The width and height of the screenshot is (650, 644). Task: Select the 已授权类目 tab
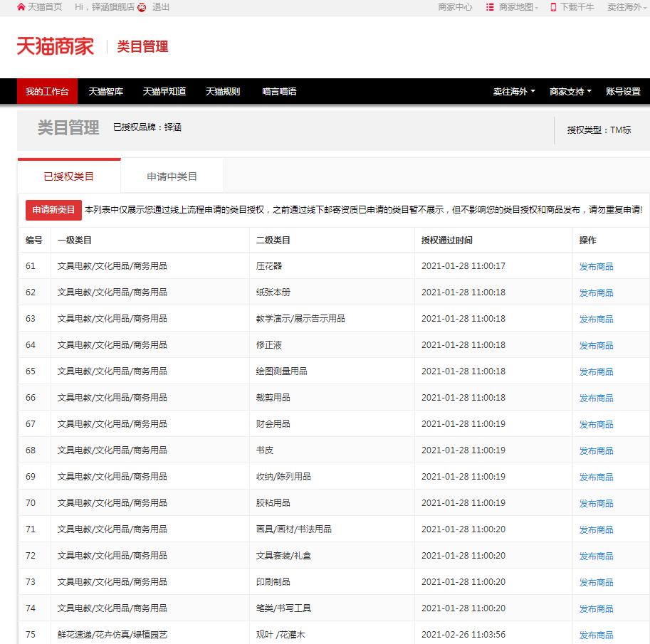(69, 176)
